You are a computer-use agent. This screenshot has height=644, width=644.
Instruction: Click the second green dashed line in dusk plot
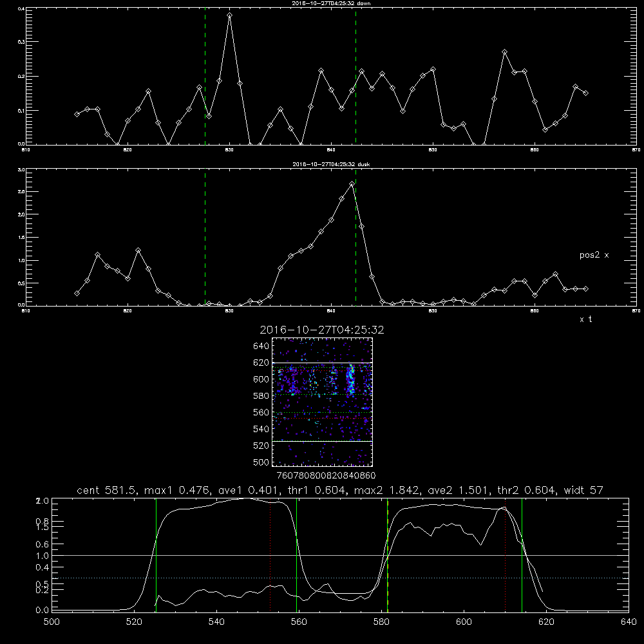(355, 237)
